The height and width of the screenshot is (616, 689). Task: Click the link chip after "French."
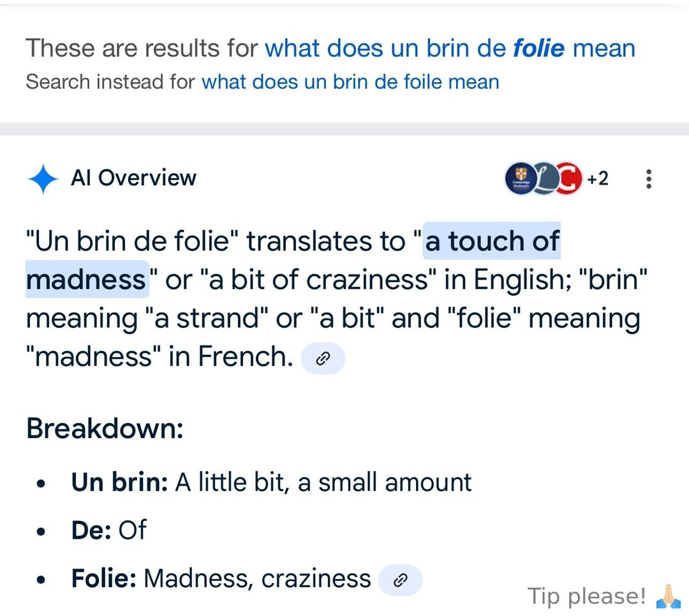tap(323, 359)
